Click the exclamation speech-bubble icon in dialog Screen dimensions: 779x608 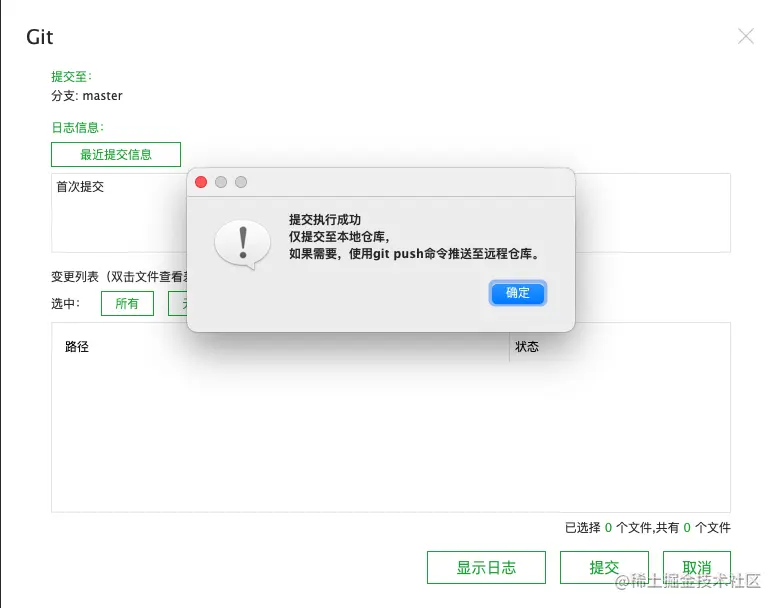click(x=242, y=244)
